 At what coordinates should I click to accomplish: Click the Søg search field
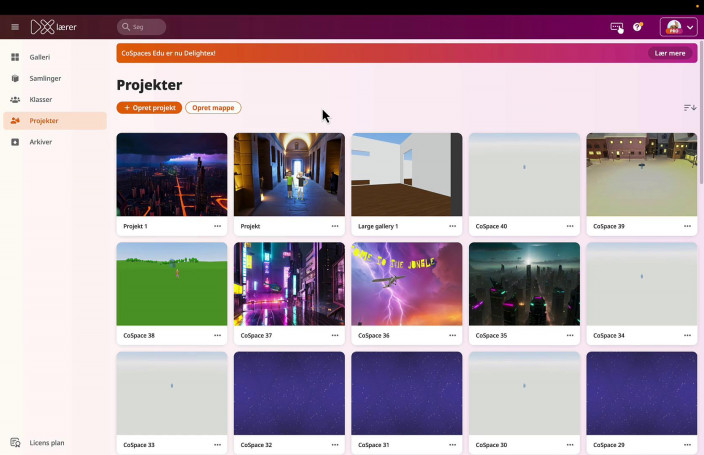pyautogui.click(x=142, y=27)
